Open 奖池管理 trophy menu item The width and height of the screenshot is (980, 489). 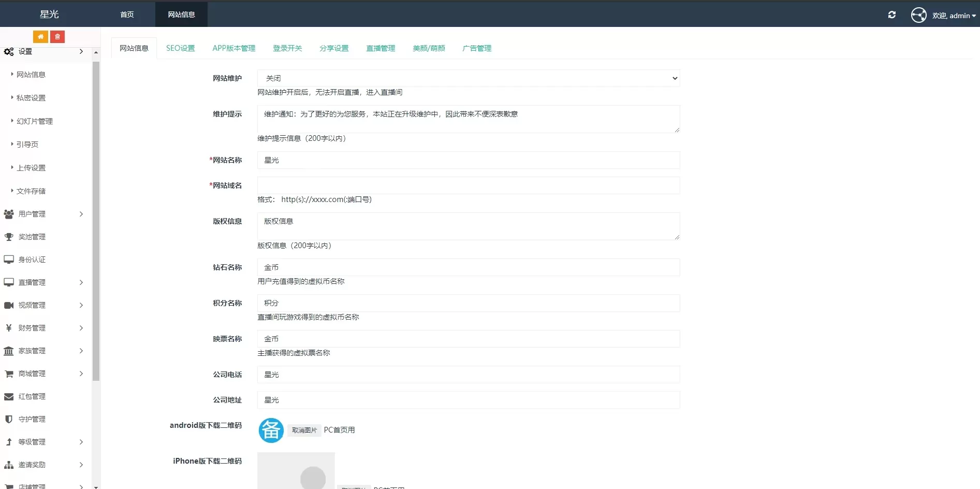point(32,237)
